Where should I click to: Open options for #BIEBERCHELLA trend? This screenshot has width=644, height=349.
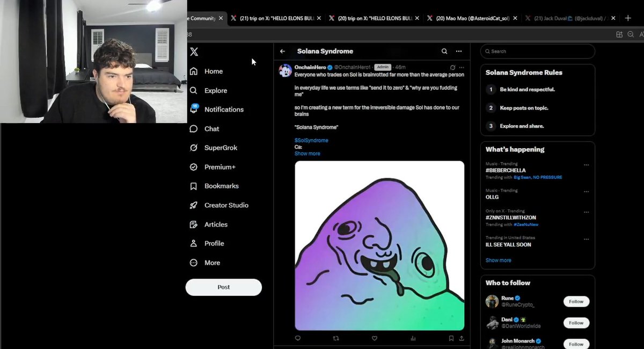pyautogui.click(x=586, y=165)
